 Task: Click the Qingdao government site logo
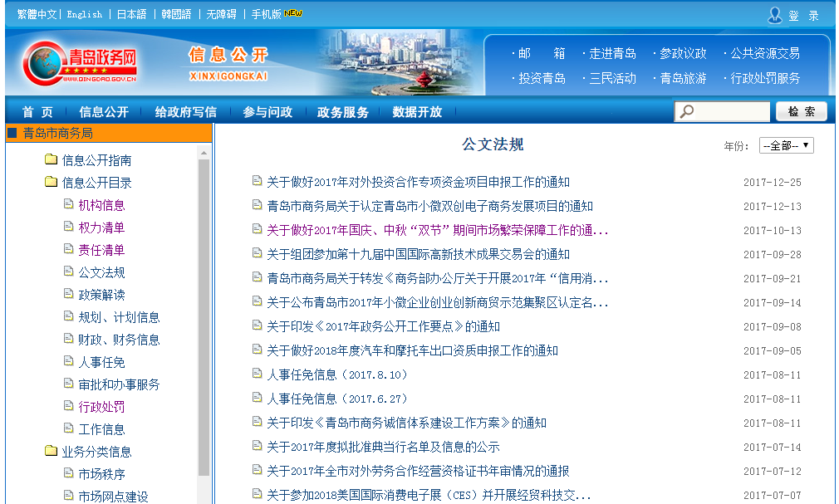[81, 62]
